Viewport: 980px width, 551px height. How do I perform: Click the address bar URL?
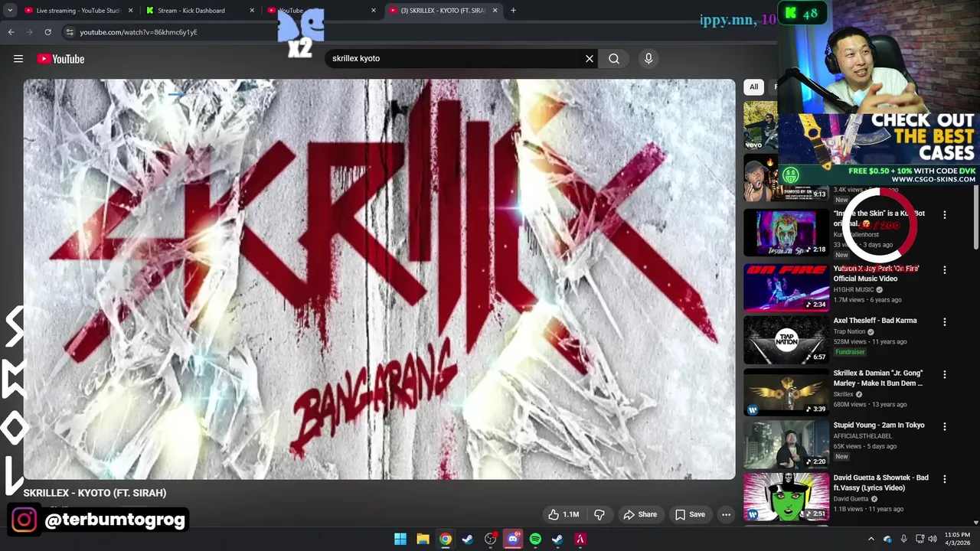click(x=139, y=32)
